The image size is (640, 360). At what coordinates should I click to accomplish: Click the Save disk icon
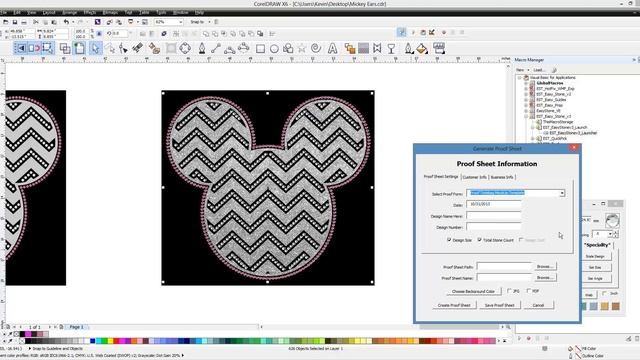tap(15, 22)
